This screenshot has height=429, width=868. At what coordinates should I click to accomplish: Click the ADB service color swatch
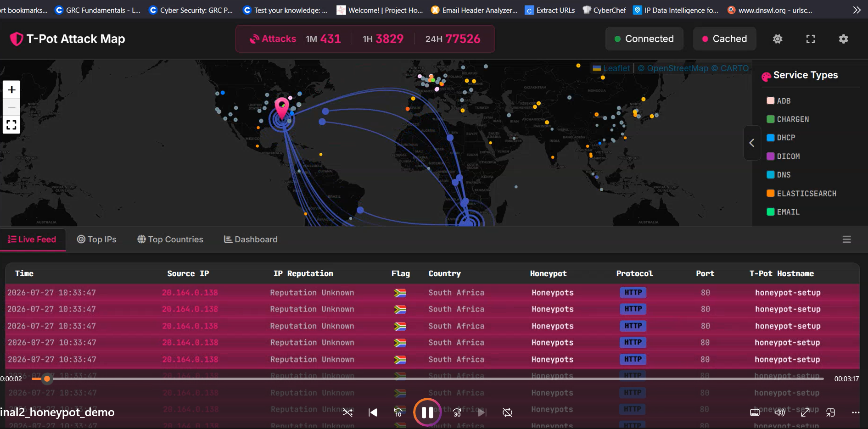click(771, 101)
